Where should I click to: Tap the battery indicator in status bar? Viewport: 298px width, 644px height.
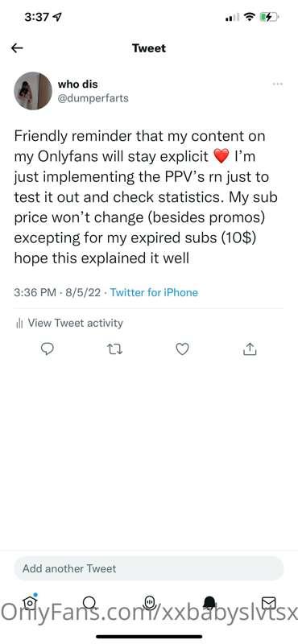[x=270, y=17]
